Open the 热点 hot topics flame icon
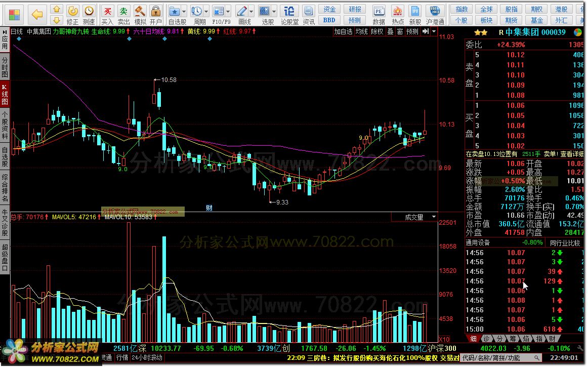This screenshot has width=588, height=367. 398,15
